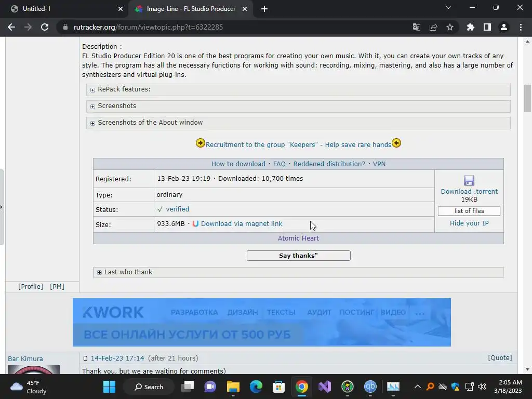The image size is (532, 399).
Task: Expand Screenshots of the About window
Action: 299,123
